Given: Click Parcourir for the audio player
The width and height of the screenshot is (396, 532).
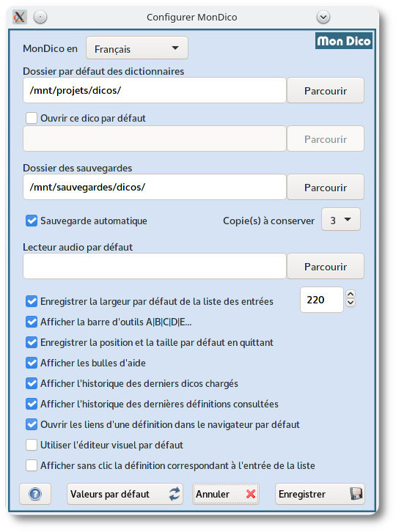Looking at the screenshot, I should point(326,266).
